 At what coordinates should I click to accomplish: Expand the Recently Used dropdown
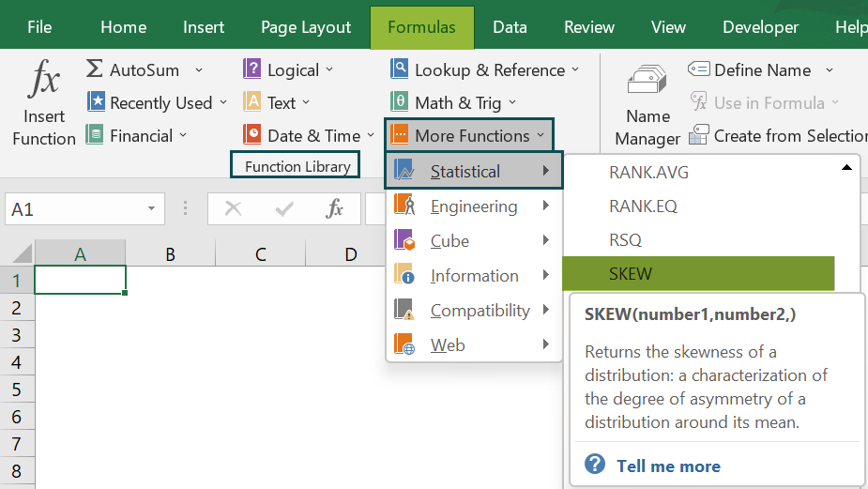point(223,102)
